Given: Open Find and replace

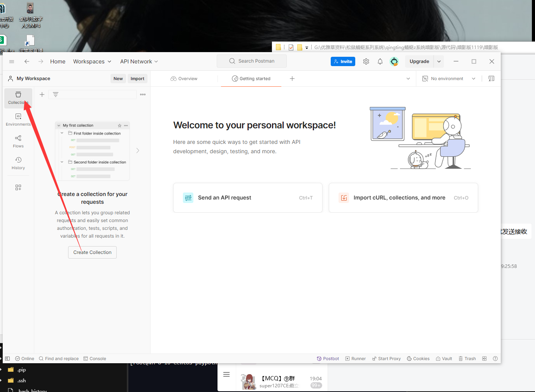Looking at the screenshot, I should click(59, 359).
